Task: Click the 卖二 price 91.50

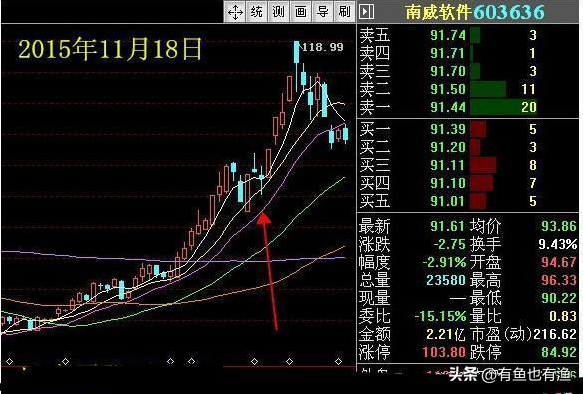Action: pyautogui.click(x=448, y=89)
